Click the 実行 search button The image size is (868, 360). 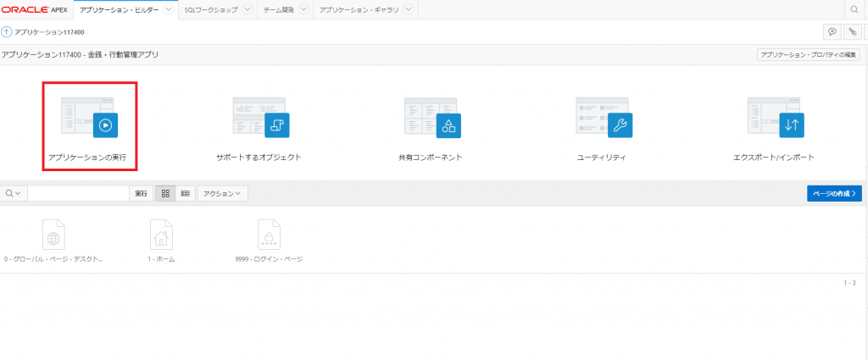(142, 193)
